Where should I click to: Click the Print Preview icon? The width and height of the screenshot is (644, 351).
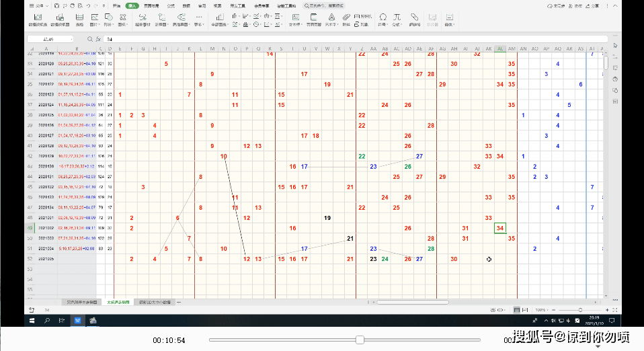click(80, 6)
